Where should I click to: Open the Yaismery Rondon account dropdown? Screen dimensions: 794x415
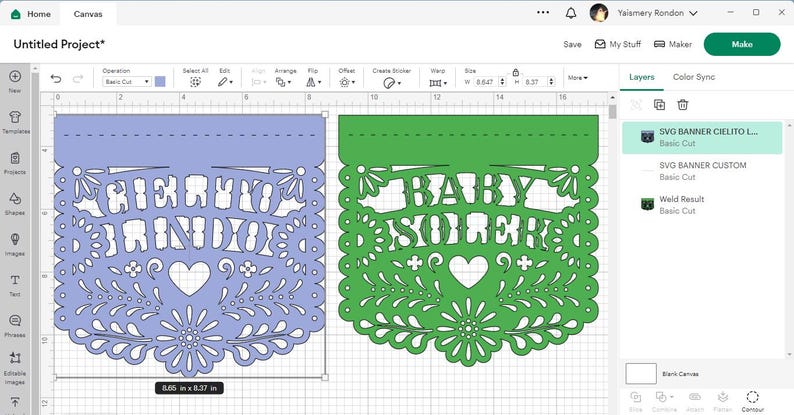click(x=657, y=13)
